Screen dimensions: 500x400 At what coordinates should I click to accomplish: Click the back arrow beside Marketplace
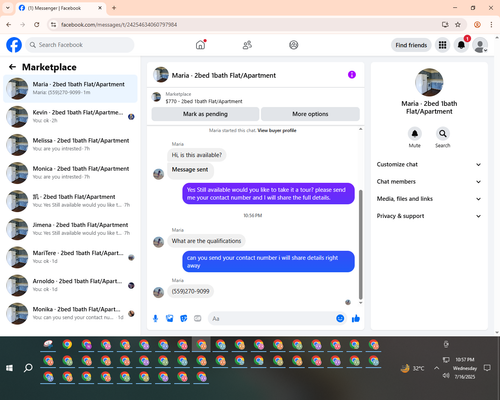point(12,67)
